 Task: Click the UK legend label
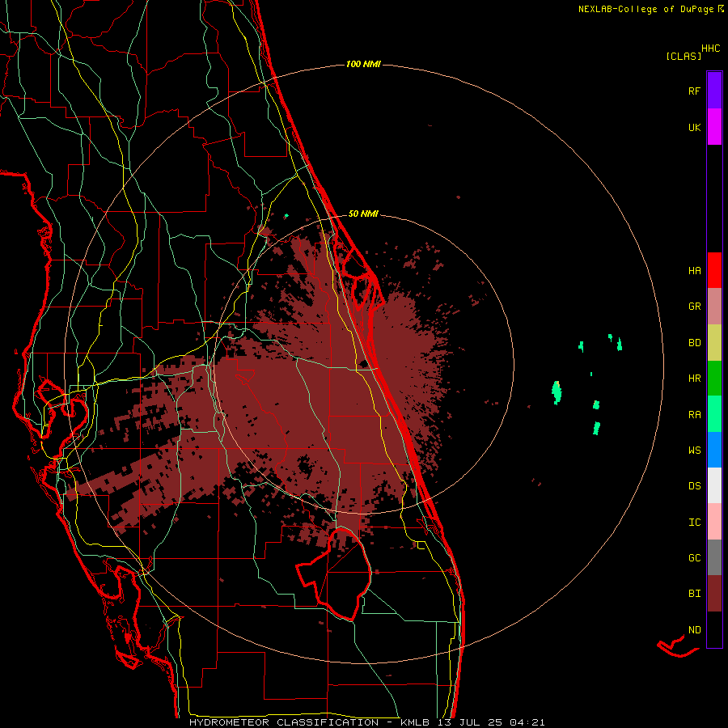click(x=694, y=128)
